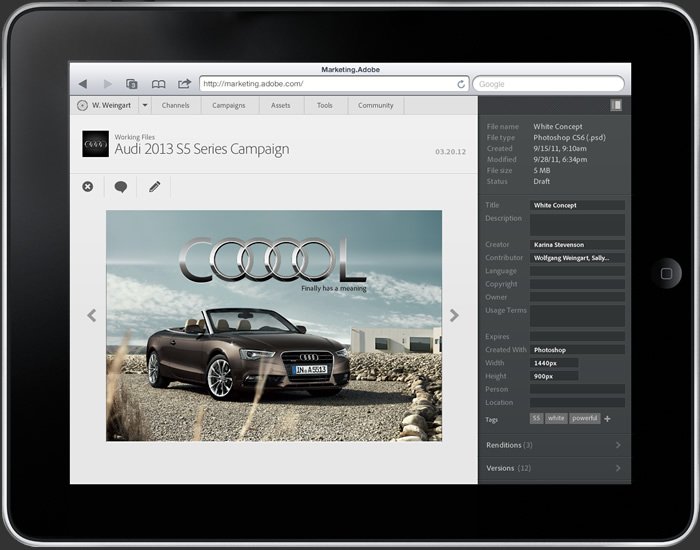Go back with the browser back arrow
Screen dimensions: 700x550
click(83, 84)
